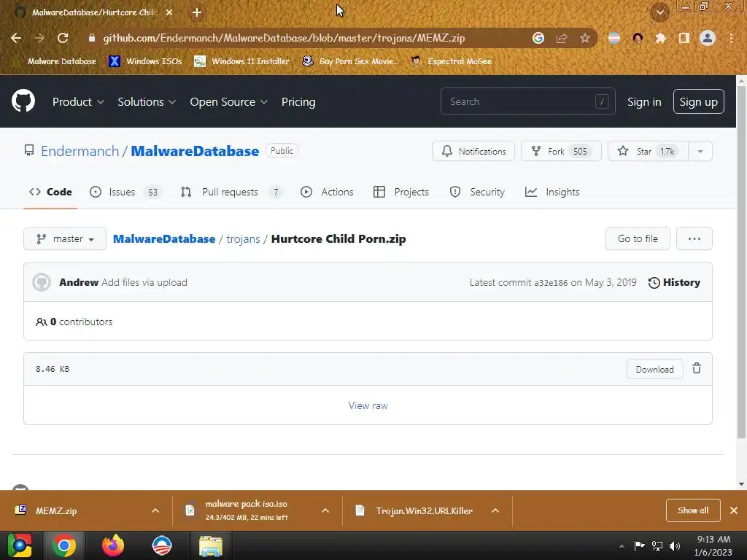Open the Endermanch owner profile link
This screenshot has width=747, height=560.
point(80,151)
